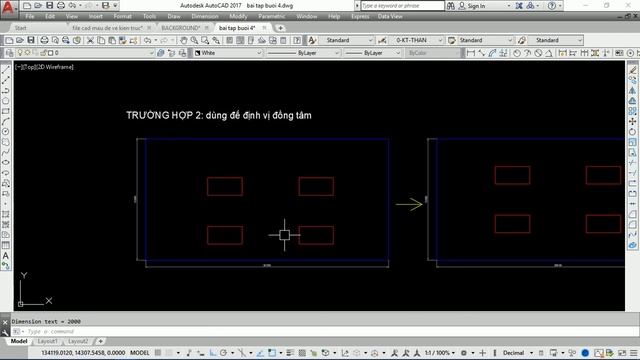Switch to the BACKGROUND drawing tab

tap(180, 28)
